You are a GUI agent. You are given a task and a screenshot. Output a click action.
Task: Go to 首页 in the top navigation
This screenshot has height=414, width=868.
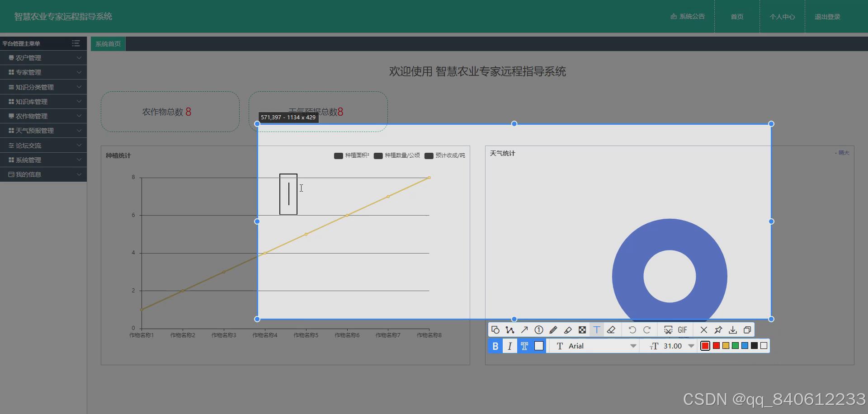737,17
